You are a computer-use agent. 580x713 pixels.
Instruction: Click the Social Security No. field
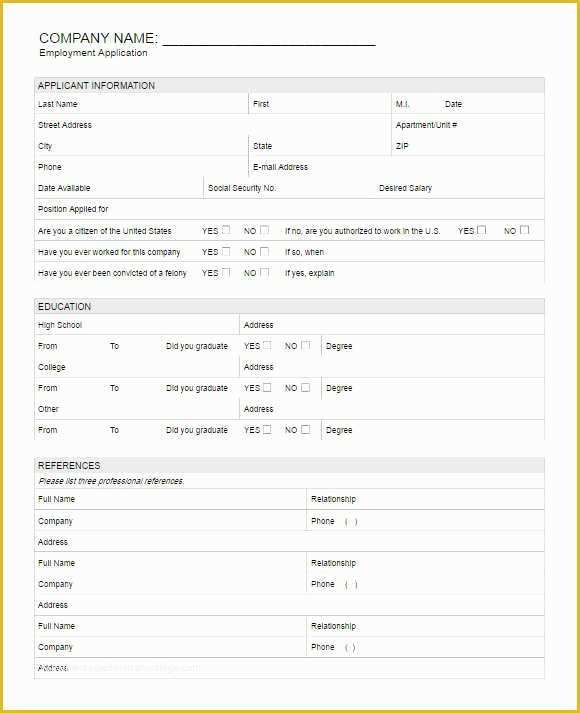click(289, 187)
